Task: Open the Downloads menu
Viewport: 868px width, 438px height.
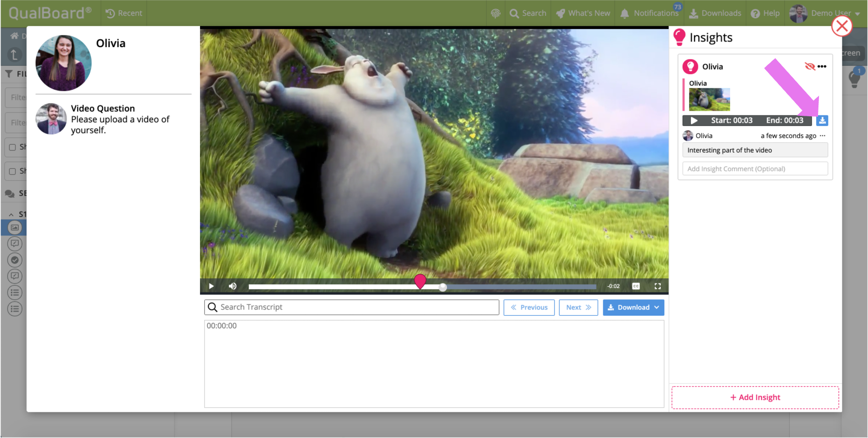Action: tap(715, 13)
